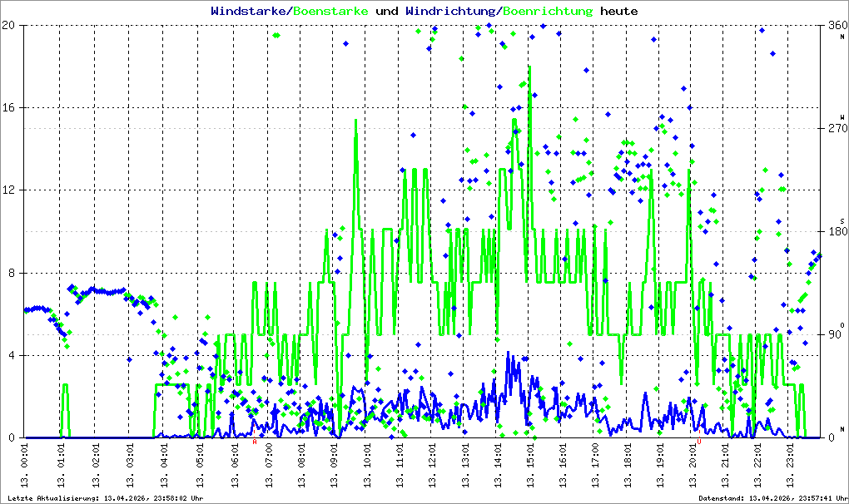Click time label '13. 04:01'
The image size is (849, 504).
click(x=165, y=465)
